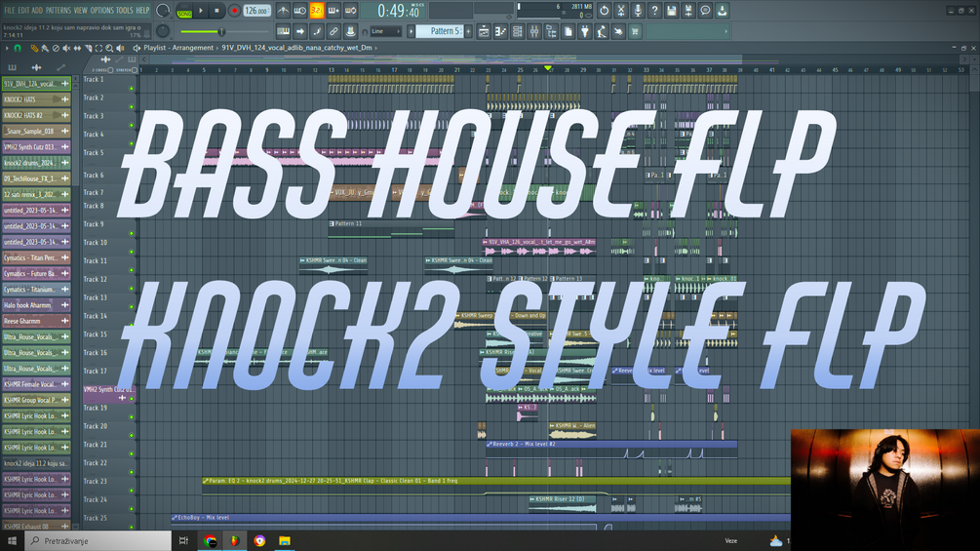Click arrow left of Pattern 5 selector
The image size is (980, 551).
[x=412, y=31]
